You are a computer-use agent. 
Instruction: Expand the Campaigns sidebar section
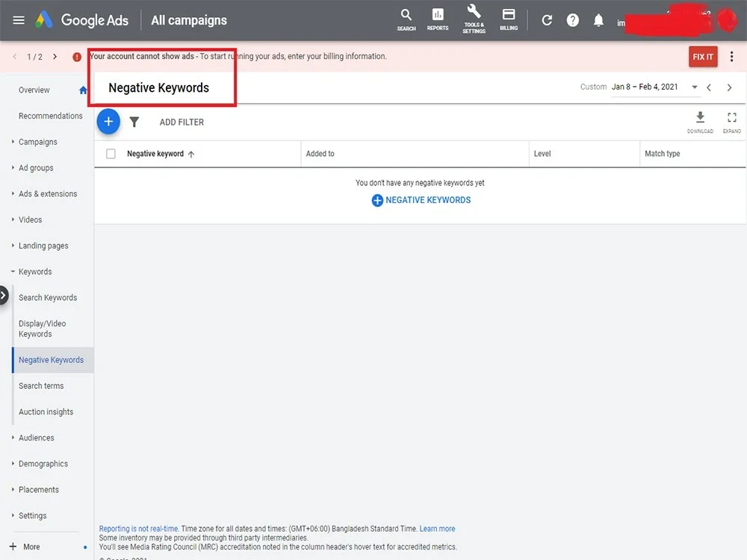tap(13, 141)
